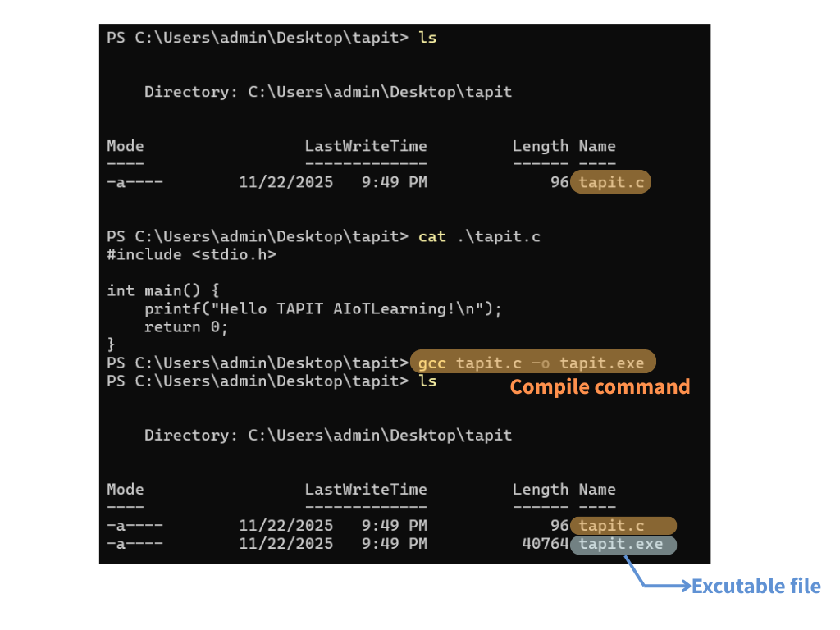Screen dimensions: 840x630
Task: Click the 40764 file length value
Action: tap(545, 544)
